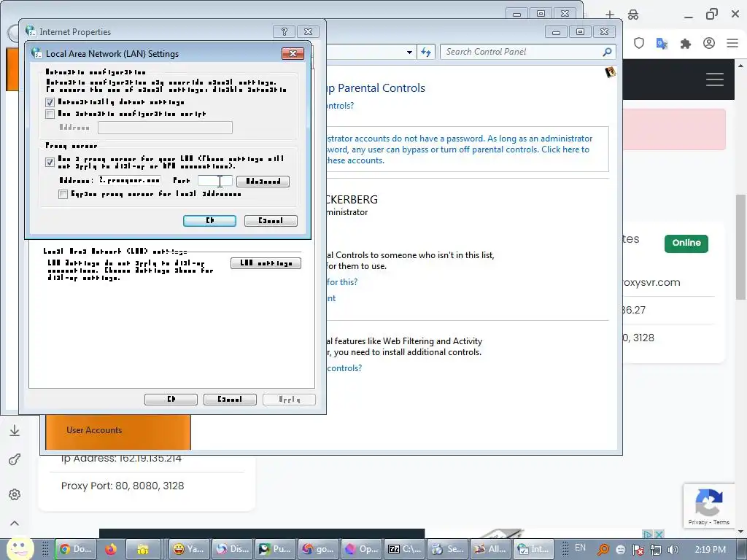Enable 'Bypass proxy server for local addresses'

click(x=63, y=194)
